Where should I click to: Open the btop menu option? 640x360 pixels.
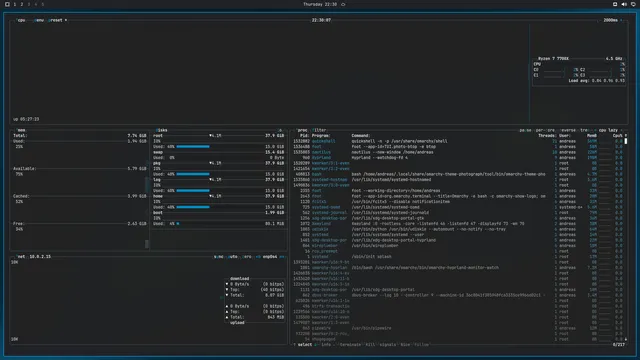(39, 20)
